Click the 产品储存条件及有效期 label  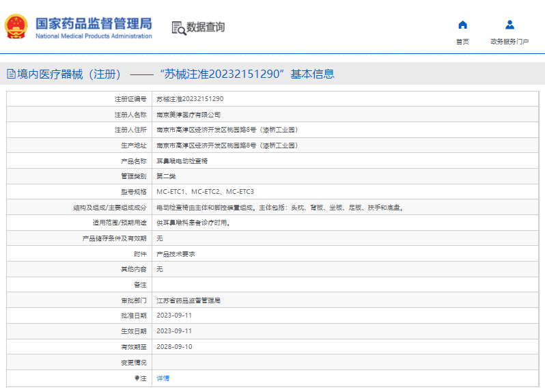(114, 238)
